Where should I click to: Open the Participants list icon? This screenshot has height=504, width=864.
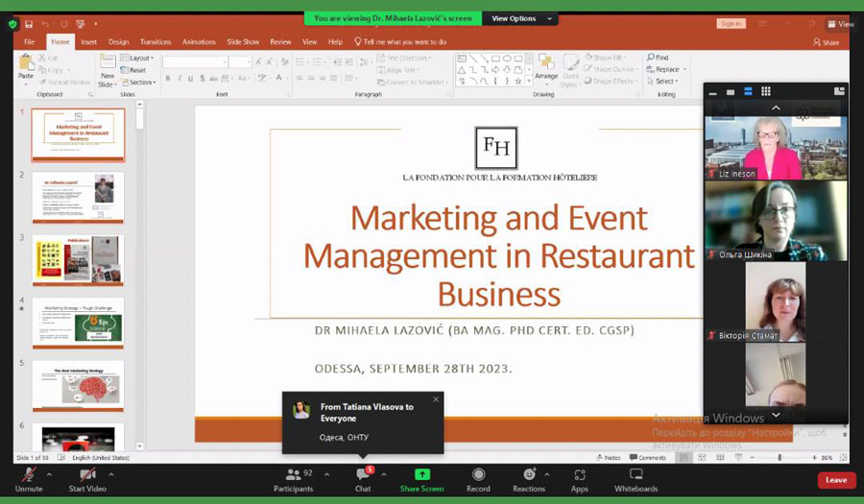click(293, 474)
